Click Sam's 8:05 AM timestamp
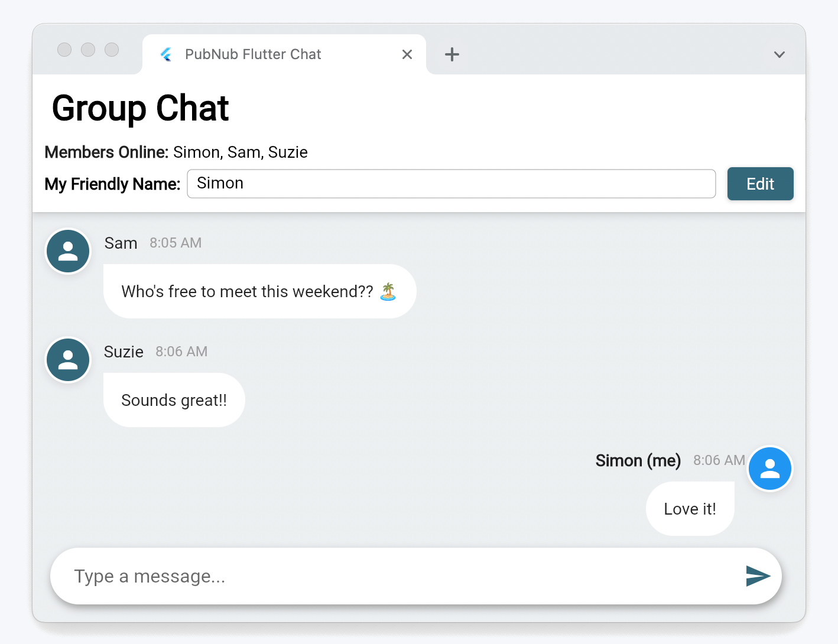The image size is (838, 644). coord(176,243)
